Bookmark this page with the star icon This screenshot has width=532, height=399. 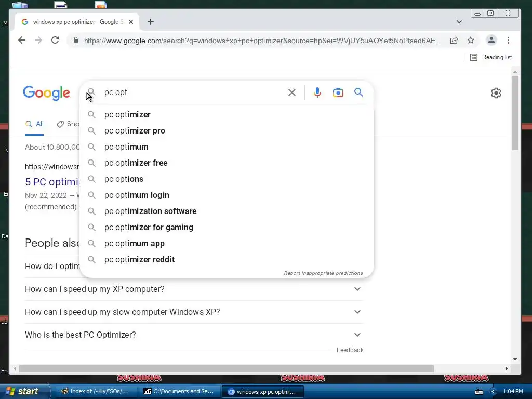471,41
